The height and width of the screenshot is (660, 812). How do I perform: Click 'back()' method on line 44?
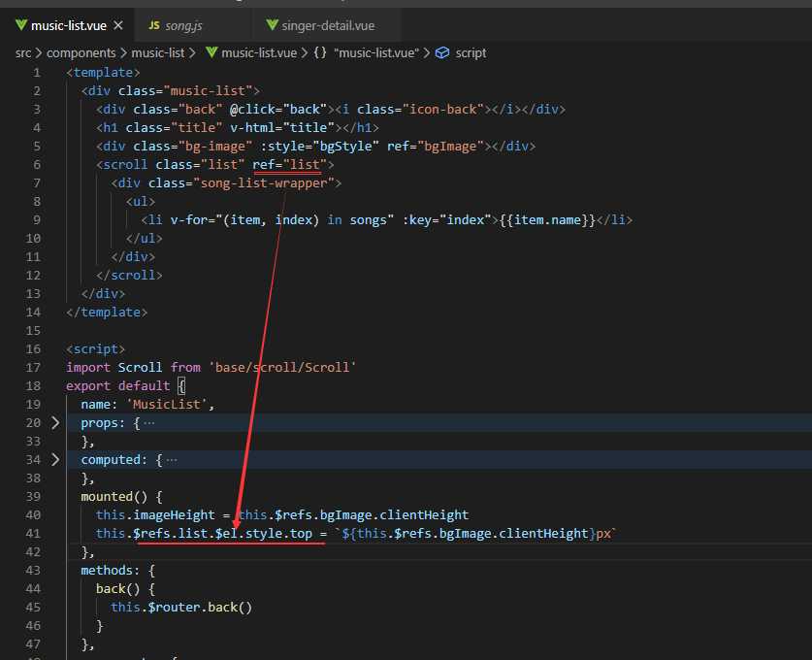[x=118, y=588]
